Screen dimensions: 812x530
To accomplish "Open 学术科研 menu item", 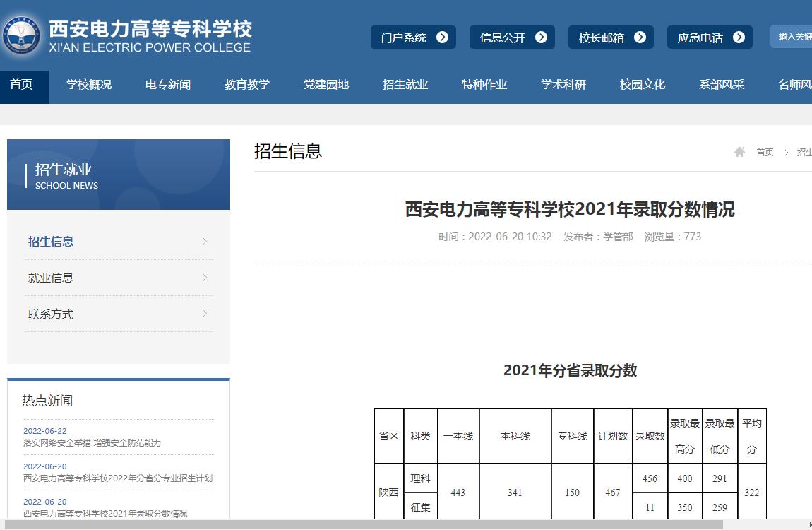I will tap(563, 85).
